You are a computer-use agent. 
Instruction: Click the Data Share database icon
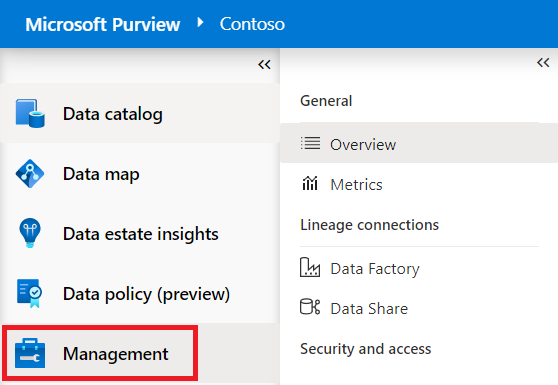click(x=310, y=307)
